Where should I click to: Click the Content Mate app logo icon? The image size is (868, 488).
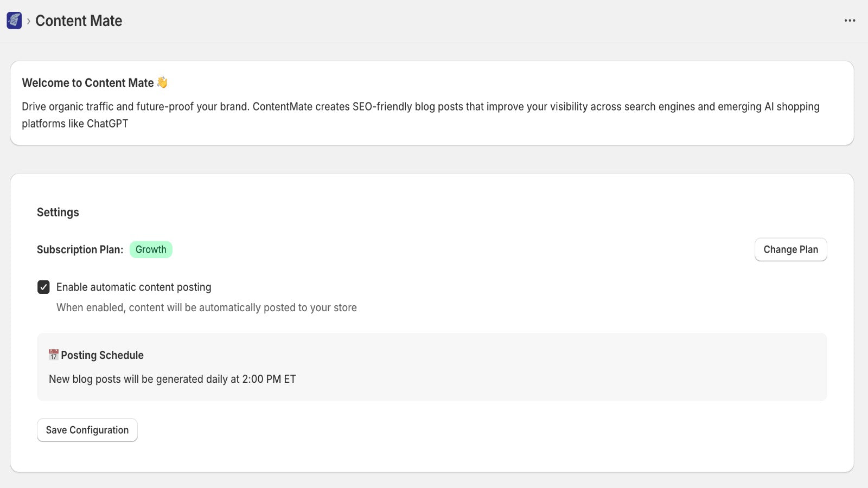click(14, 21)
